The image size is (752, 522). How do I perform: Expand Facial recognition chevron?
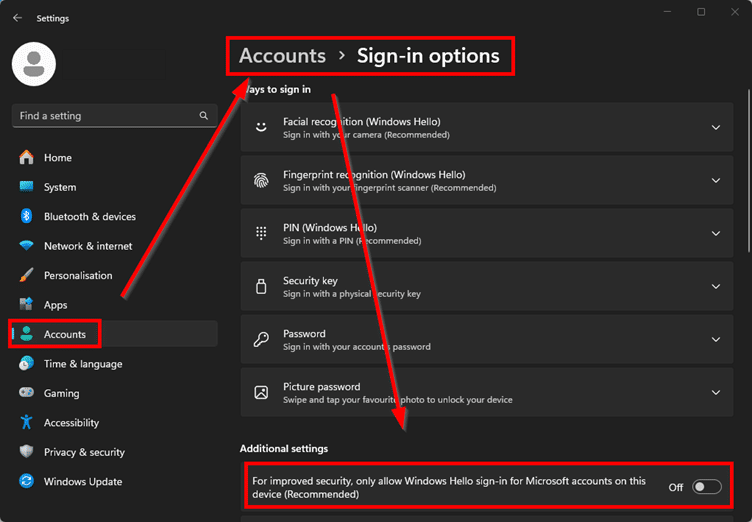point(716,128)
